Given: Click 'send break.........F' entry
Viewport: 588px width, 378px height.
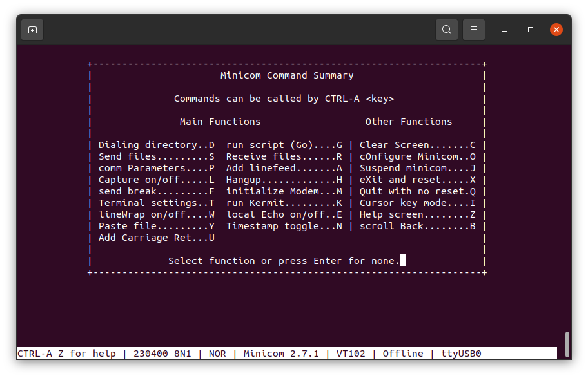Looking at the screenshot, I should (x=157, y=191).
